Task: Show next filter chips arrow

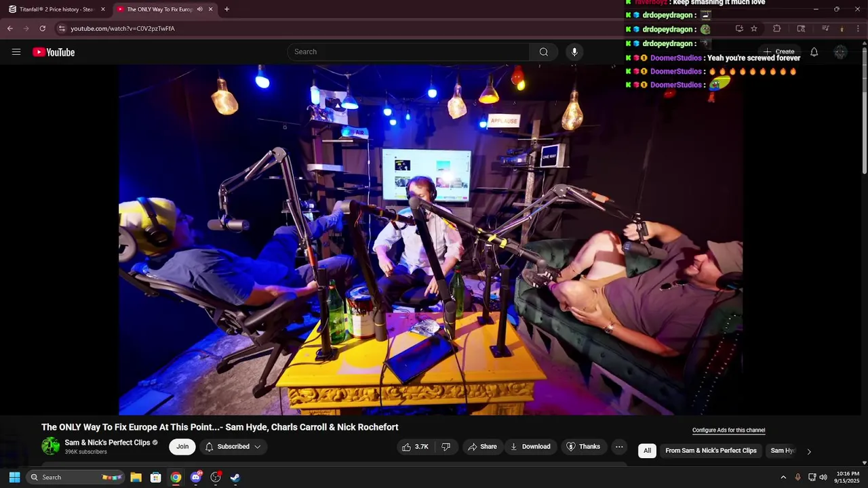Action: pos(808,451)
